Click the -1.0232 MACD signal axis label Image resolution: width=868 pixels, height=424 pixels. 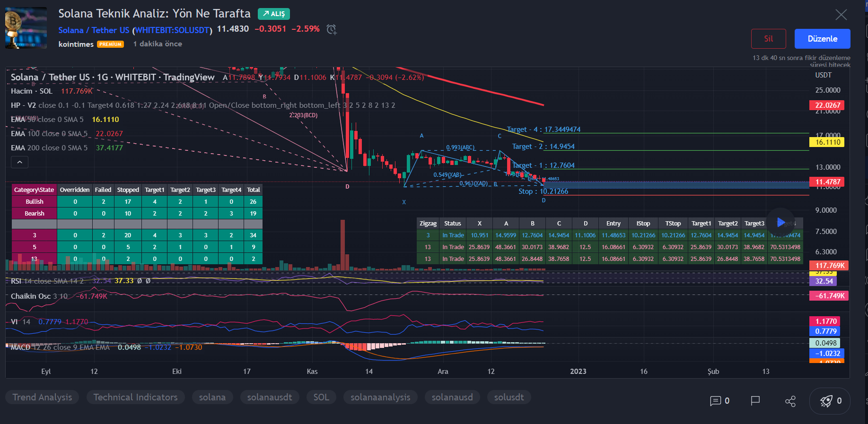pos(827,354)
